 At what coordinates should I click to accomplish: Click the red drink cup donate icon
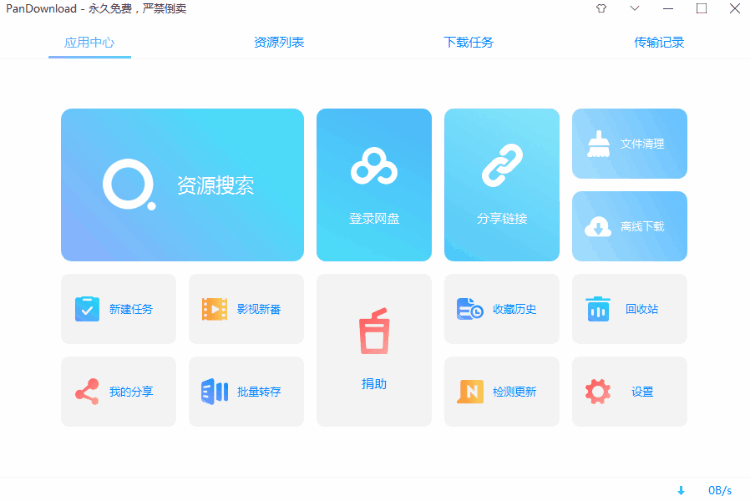pos(374,331)
